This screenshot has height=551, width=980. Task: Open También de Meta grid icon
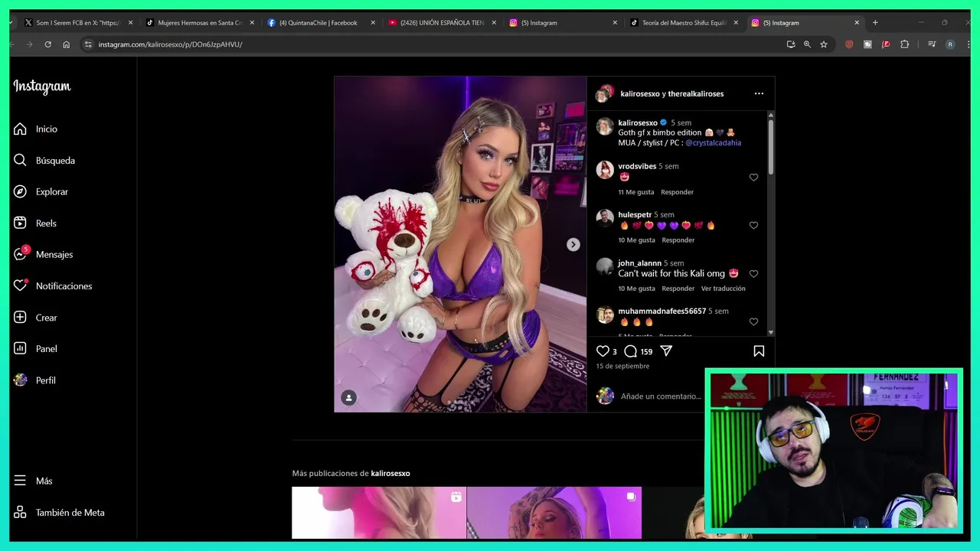click(x=20, y=512)
